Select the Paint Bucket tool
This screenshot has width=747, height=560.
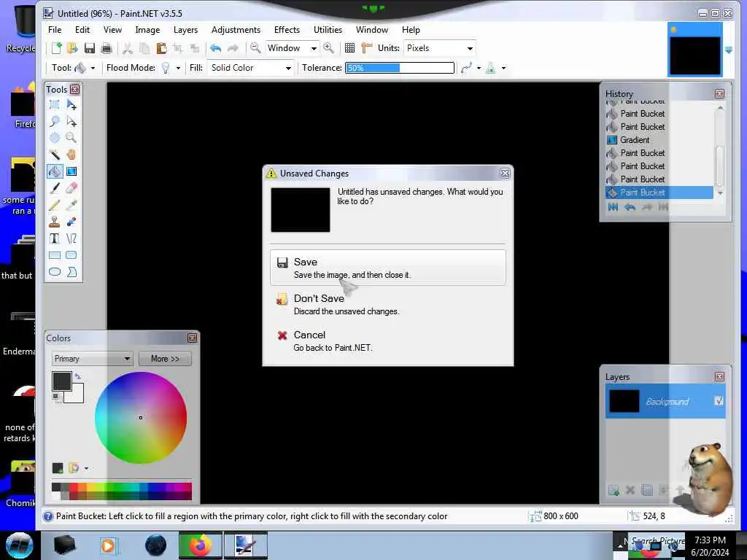(x=54, y=171)
